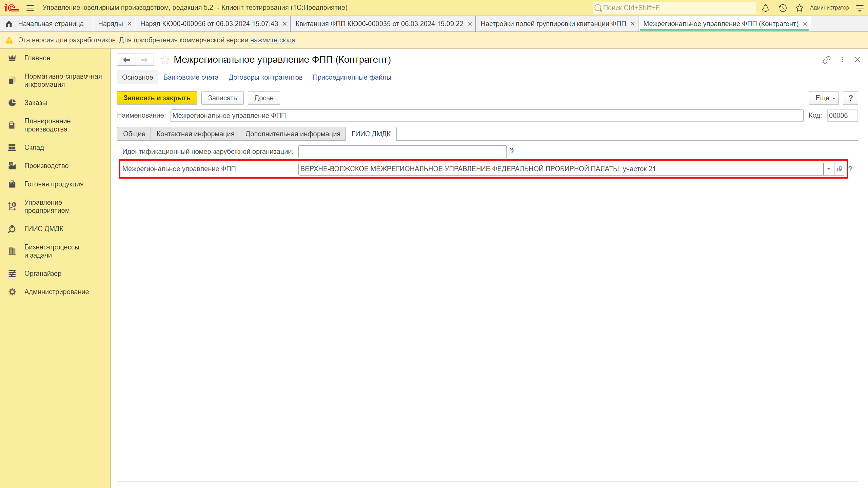Image resolution: width=868 pixels, height=488 pixels.
Task: Click the Досье button
Action: coord(264,98)
